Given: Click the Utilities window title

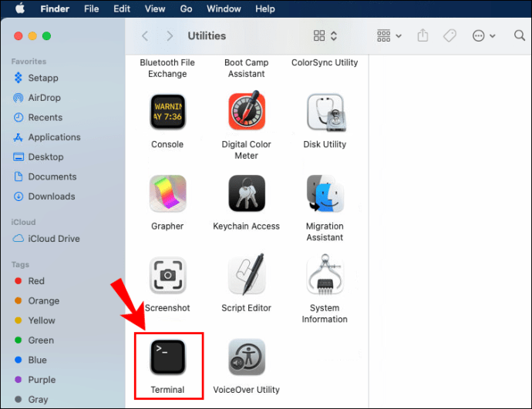Looking at the screenshot, I should [207, 36].
